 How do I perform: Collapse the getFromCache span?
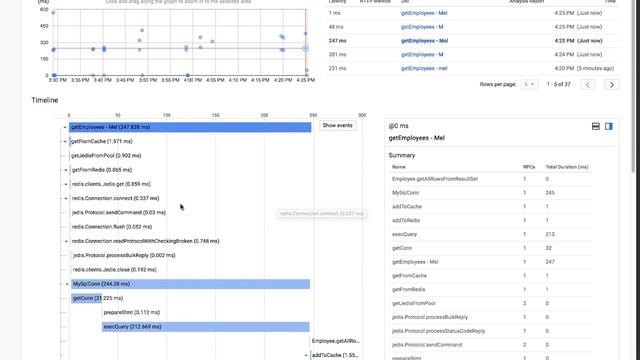pos(65,142)
